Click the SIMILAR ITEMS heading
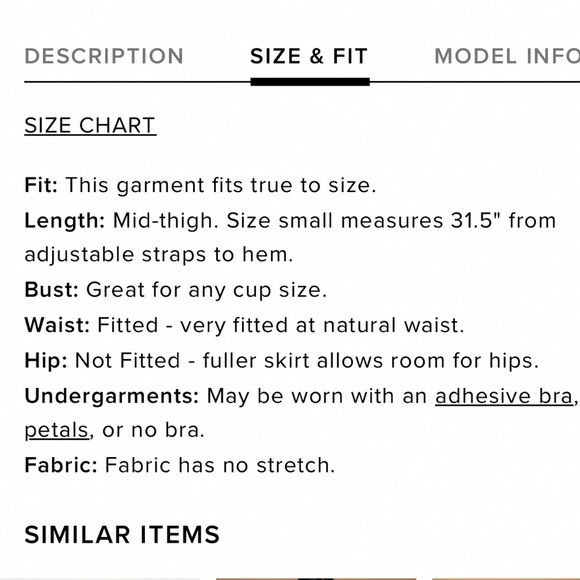 click(x=122, y=535)
